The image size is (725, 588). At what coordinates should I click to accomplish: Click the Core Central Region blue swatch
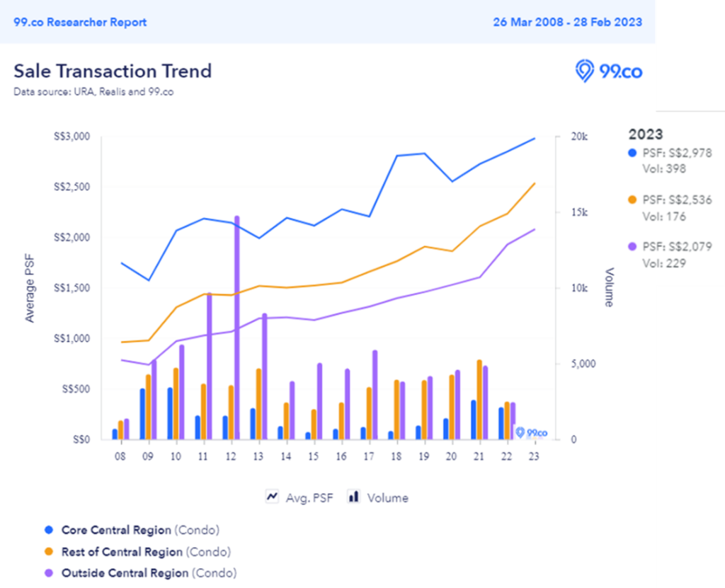[49, 530]
